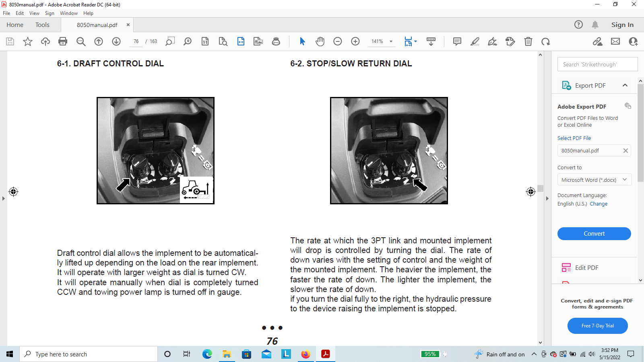Viewport: 644px width, 362px height.
Task: Show hidden system tray icons
Action: pyautogui.click(x=534, y=354)
